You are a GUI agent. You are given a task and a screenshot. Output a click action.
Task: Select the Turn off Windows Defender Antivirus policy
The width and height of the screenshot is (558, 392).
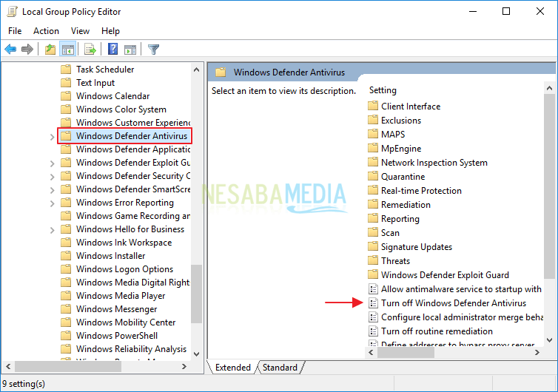point(453,303)
